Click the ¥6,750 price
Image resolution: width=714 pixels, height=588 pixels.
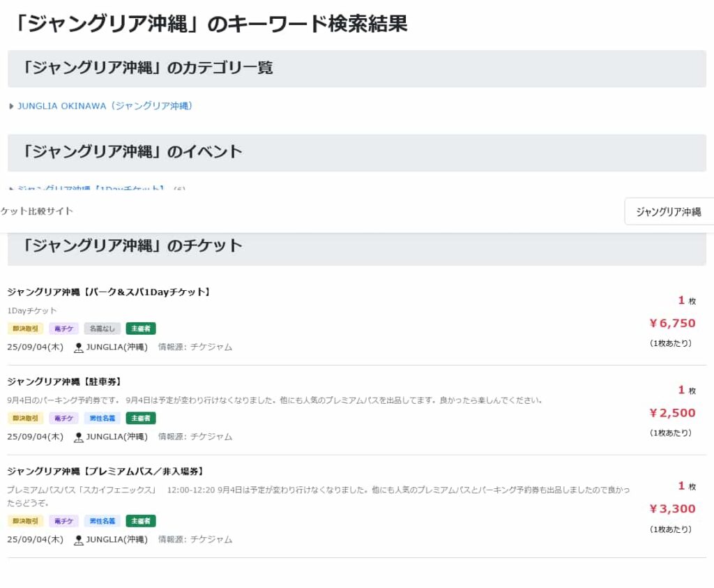pyautogui.click(x=673, y=324)
